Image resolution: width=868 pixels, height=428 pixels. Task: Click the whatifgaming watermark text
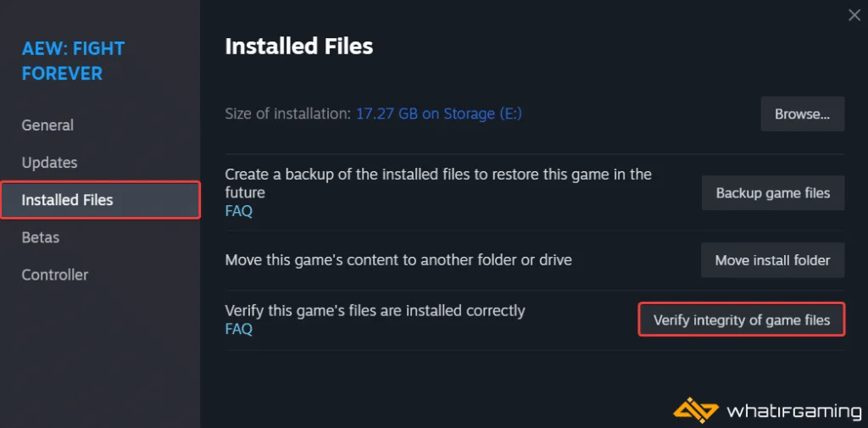[793, 412]
